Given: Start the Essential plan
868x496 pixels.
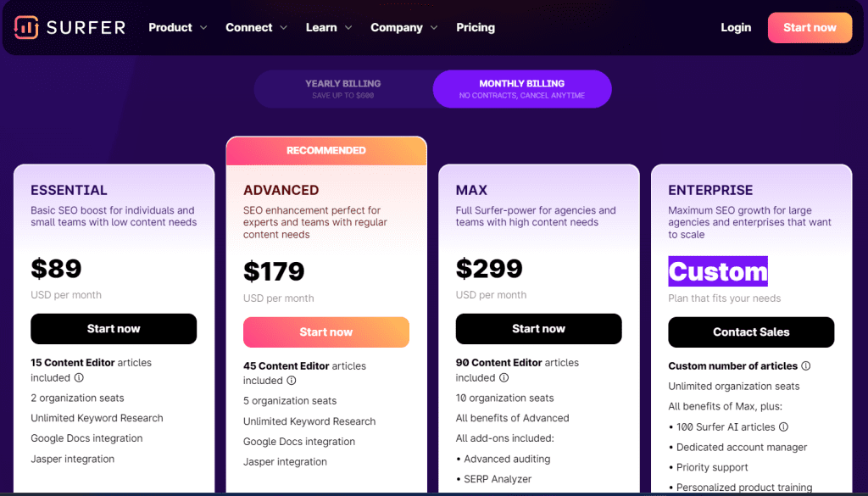Looking at the screenshot, I should pos(114,329).
